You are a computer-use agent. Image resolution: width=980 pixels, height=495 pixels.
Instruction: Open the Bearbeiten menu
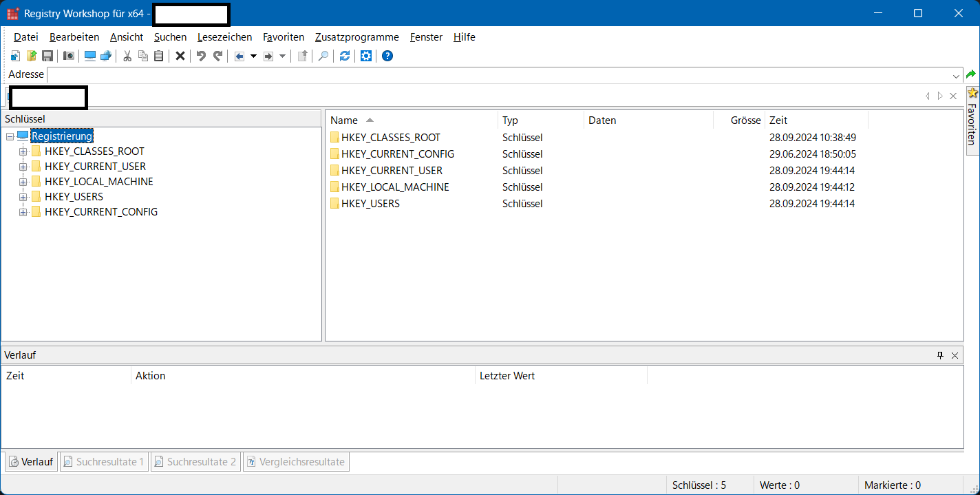74,37
